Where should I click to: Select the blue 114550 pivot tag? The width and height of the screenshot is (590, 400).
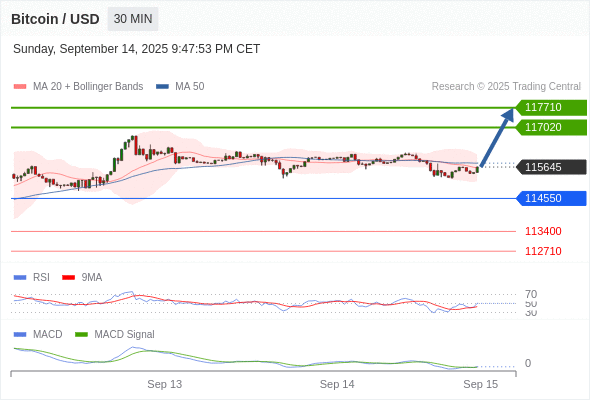[x=551, y=198]
